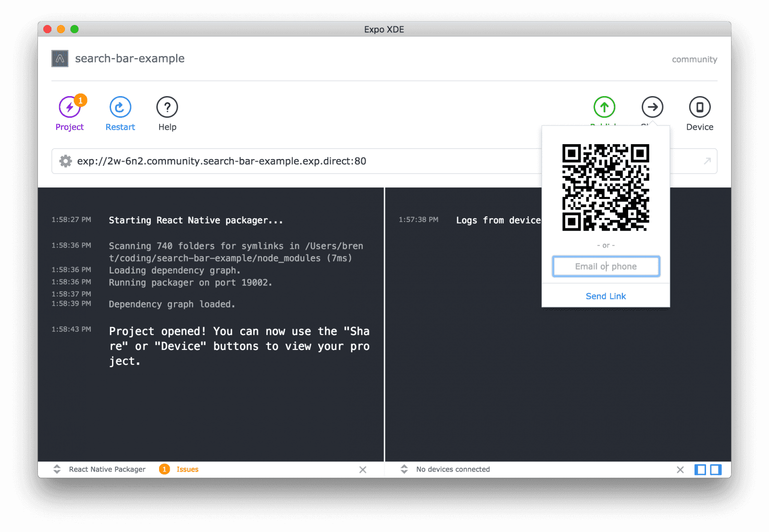The width and height of the screenshot is (769, 532).
Task: Click the QR code in the Share popup
Action: pyautogui.click(x=606, y=187)
